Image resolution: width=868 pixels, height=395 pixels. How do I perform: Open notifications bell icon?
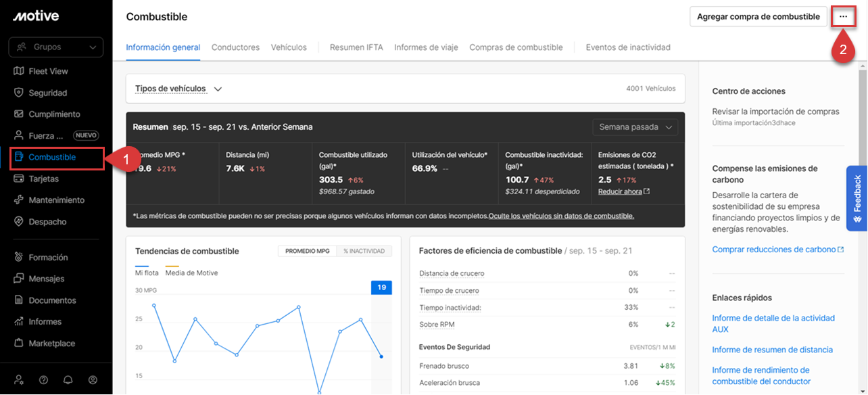coord(68,380)
